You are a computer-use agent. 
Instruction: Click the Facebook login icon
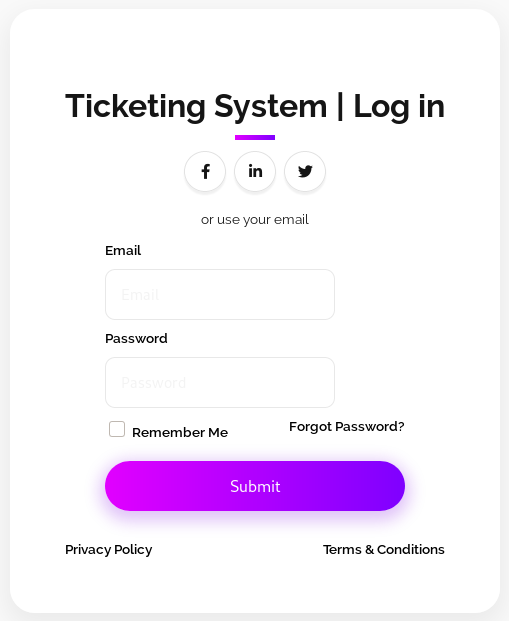[x=205, y=171]
